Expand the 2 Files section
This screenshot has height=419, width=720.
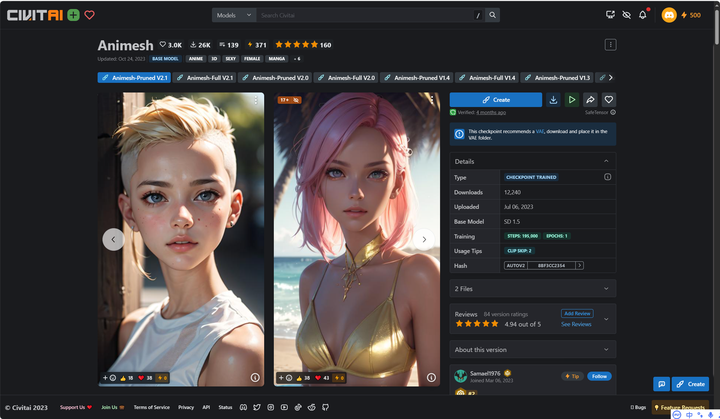click(x=533, y=289)
